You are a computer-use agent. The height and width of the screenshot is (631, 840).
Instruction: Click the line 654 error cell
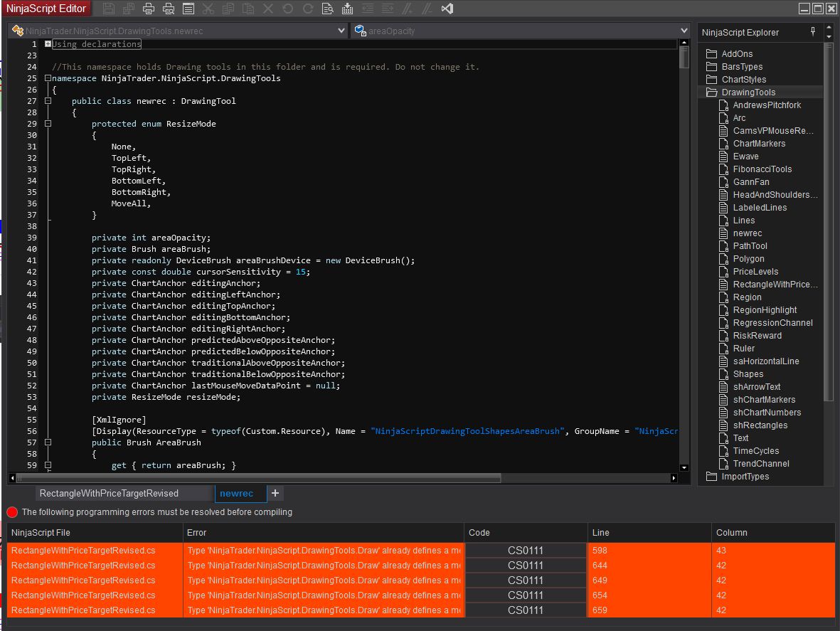click(649, 595)
